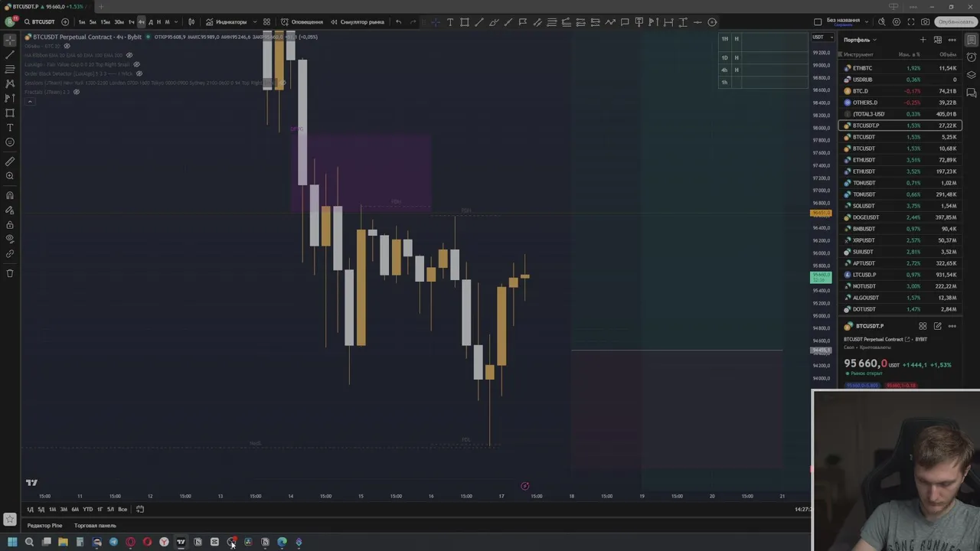Select the 1м timeframe
980x551 pixels.
pyautogui.click(x=82, y=21)
